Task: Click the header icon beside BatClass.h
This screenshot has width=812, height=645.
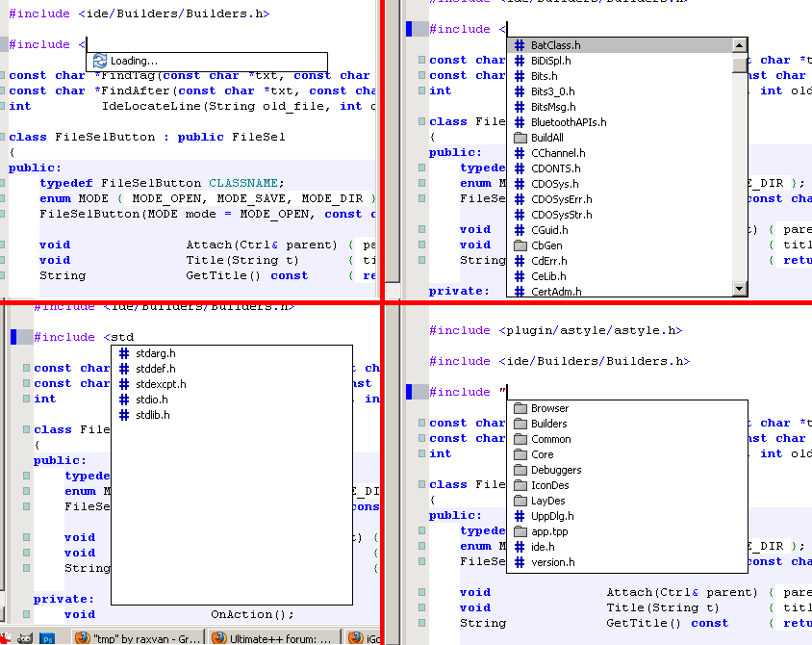Action: coord(520,45)
